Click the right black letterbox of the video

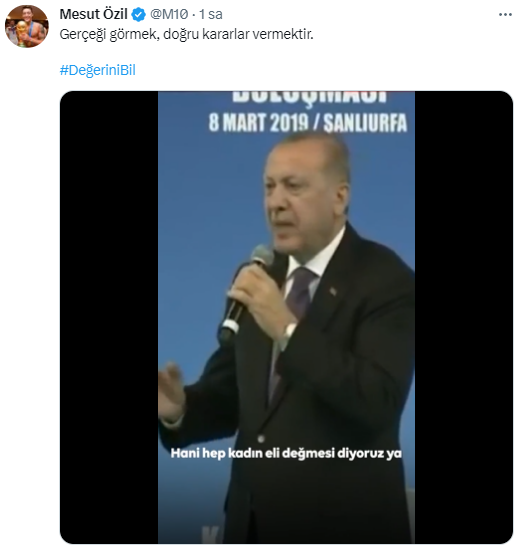coord(464,317)
